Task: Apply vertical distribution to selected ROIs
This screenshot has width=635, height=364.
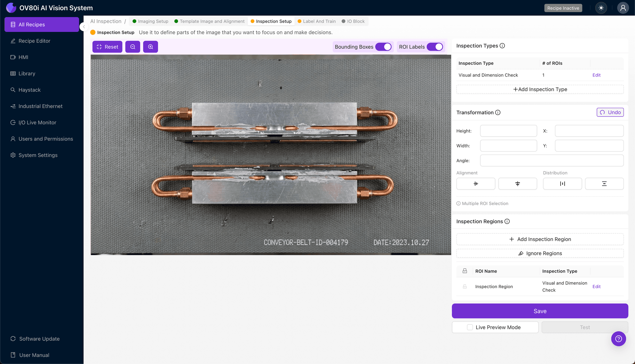Action: 604,183
